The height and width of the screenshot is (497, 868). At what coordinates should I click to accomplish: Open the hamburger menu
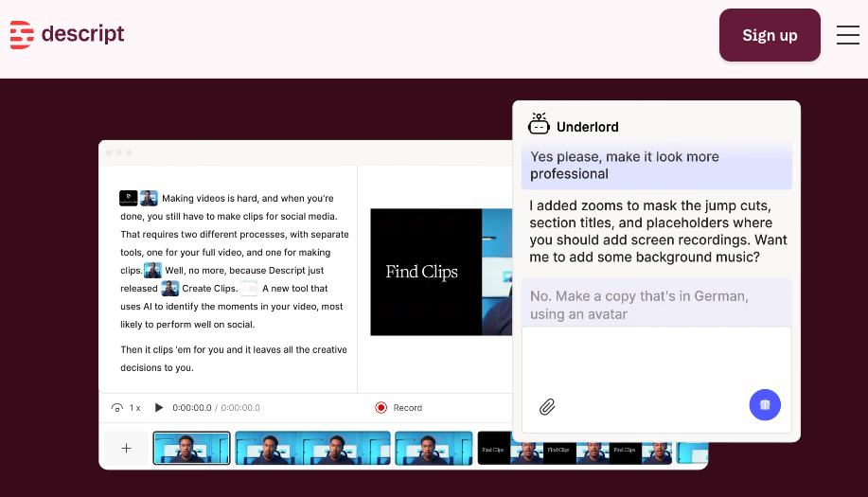click(847, 35)
